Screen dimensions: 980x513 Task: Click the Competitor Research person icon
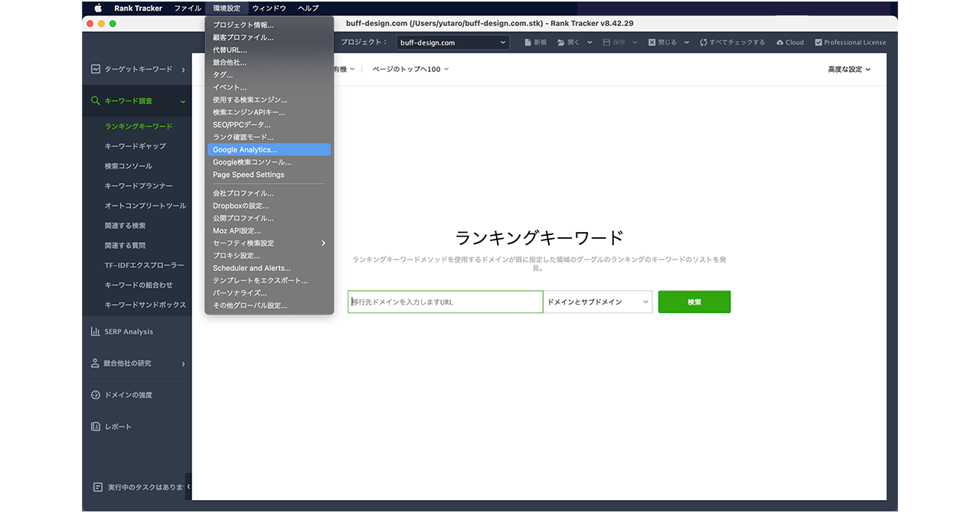coord(96,364)
